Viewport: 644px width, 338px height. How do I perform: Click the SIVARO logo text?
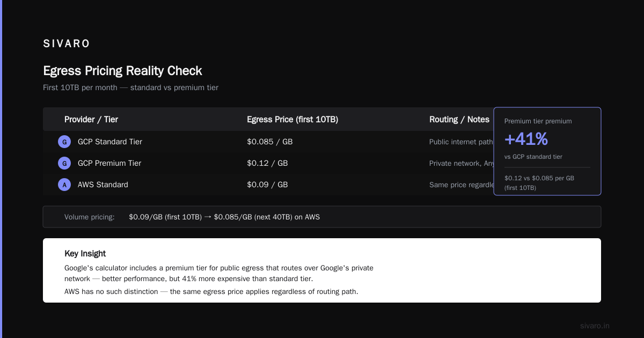click(x=67, y=44)
